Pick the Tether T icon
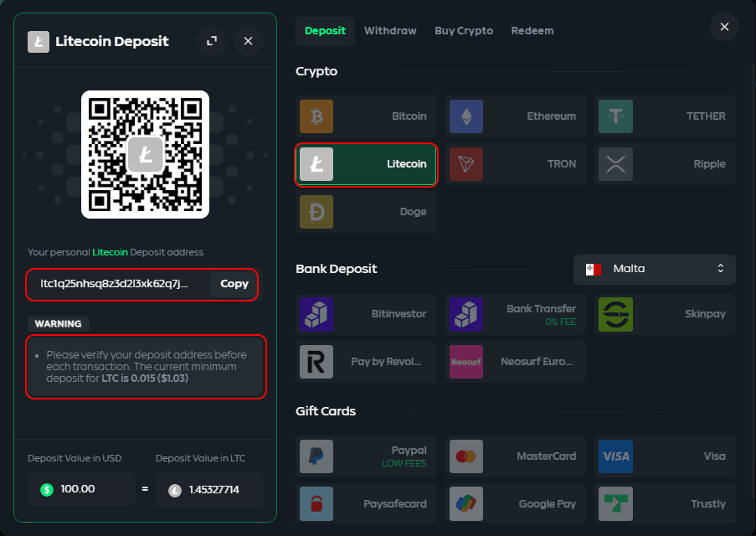Image resolution: width=756 pixels, height=536 pixels. 615,116
